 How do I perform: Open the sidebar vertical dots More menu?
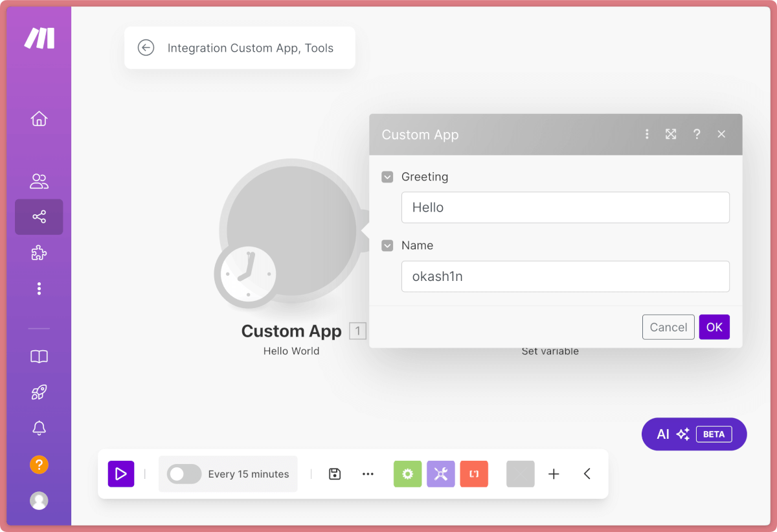(39, 289)
